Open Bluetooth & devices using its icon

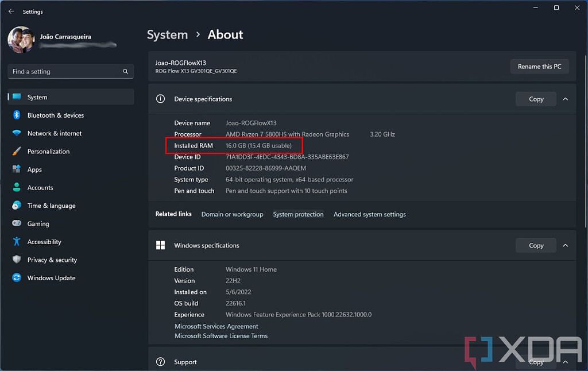coord(17,115)
